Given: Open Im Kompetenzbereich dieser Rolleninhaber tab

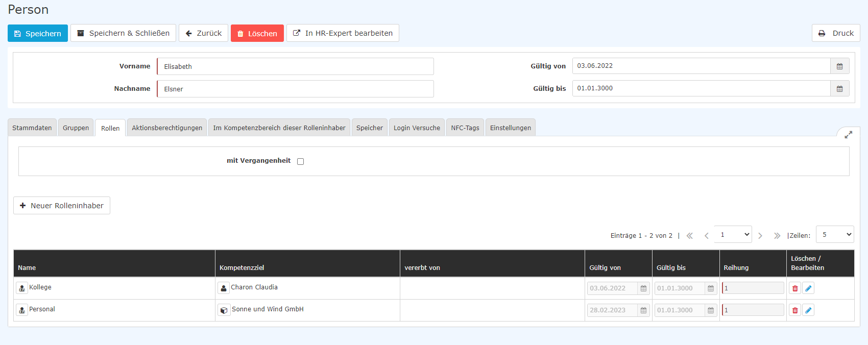Looking at the screenshot, I should click(x=279, y=128).
